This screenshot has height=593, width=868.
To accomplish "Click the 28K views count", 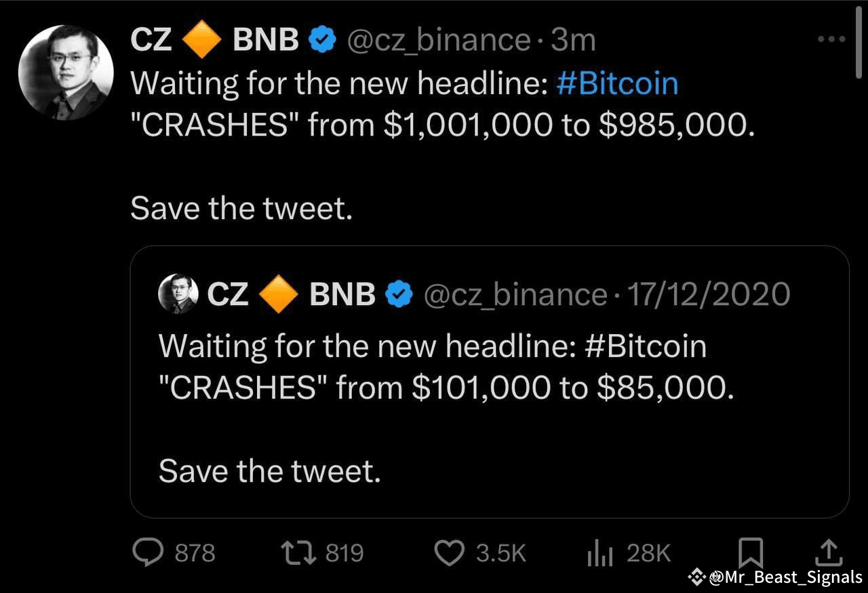I will click(649, 553).
